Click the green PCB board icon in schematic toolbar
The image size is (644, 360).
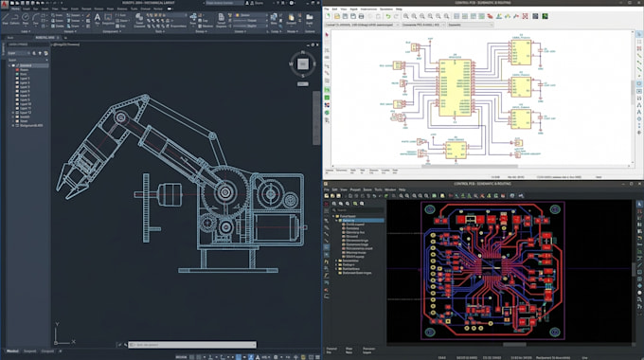(545, 16)
